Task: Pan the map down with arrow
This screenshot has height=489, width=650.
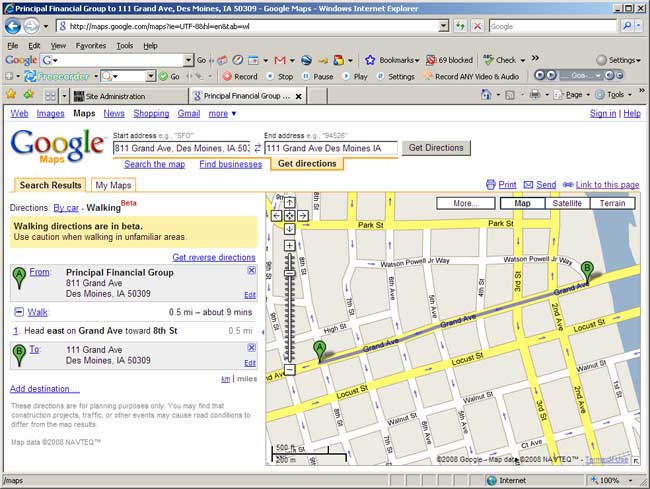Action: tap(289, 229)
